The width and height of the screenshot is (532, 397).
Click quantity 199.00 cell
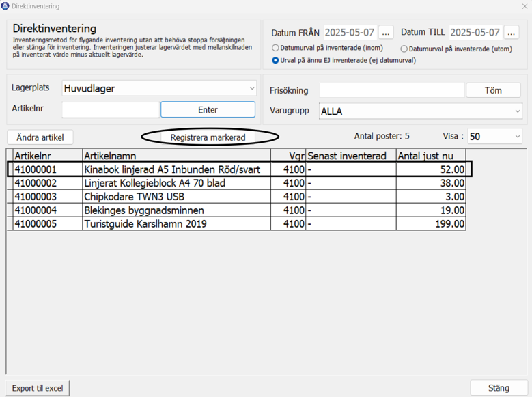[431, 224]
